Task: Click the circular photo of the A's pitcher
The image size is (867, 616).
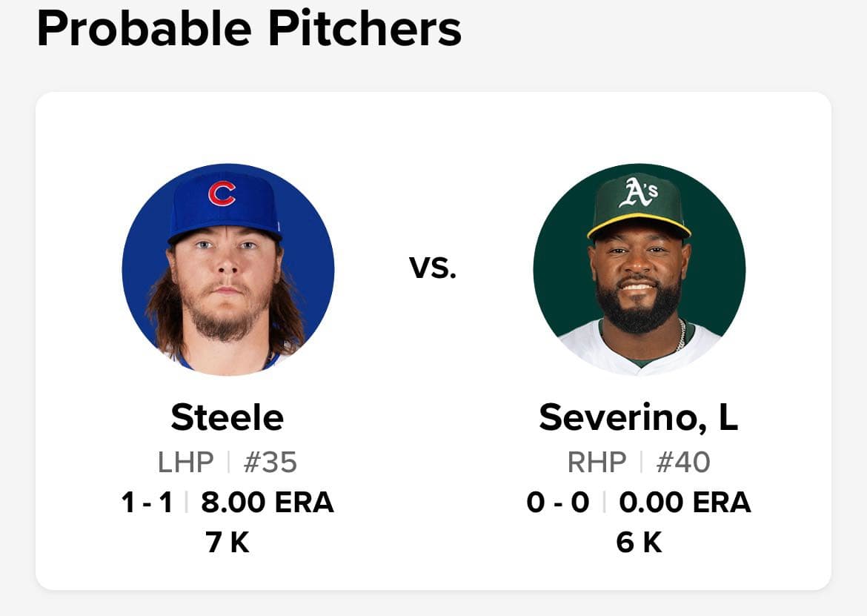Action: click(638, 269)
